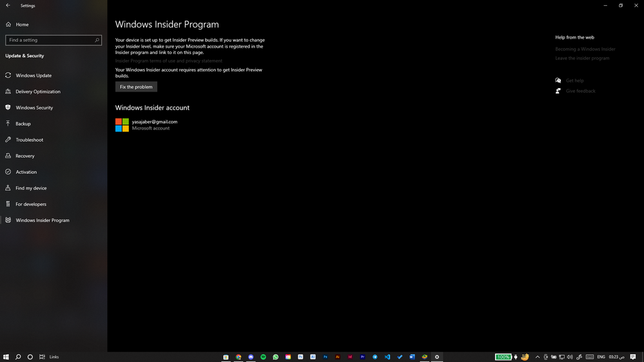The image size is (644, 362).
Task: Open Telegram from the taskbar
Action: tap(375, 357)
